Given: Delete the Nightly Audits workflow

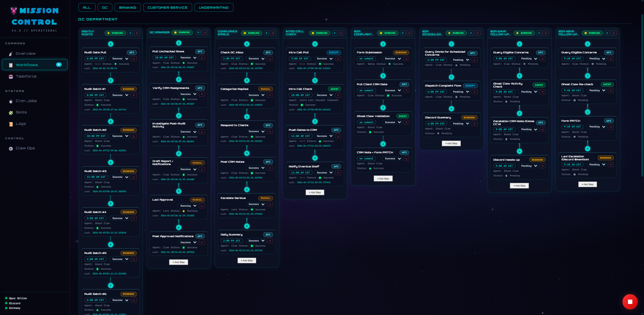Looking at the screenshot, I should [137, 33].
